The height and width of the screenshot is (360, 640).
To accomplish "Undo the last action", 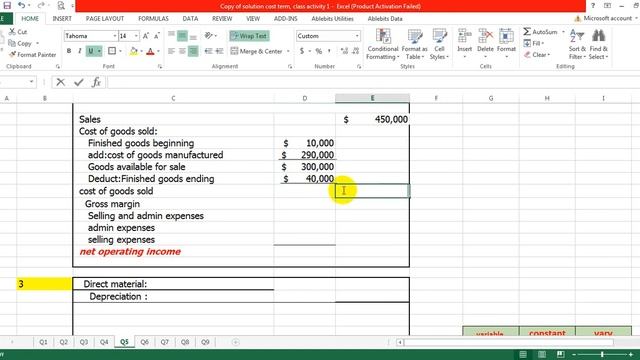I will [x=22, y=5].
